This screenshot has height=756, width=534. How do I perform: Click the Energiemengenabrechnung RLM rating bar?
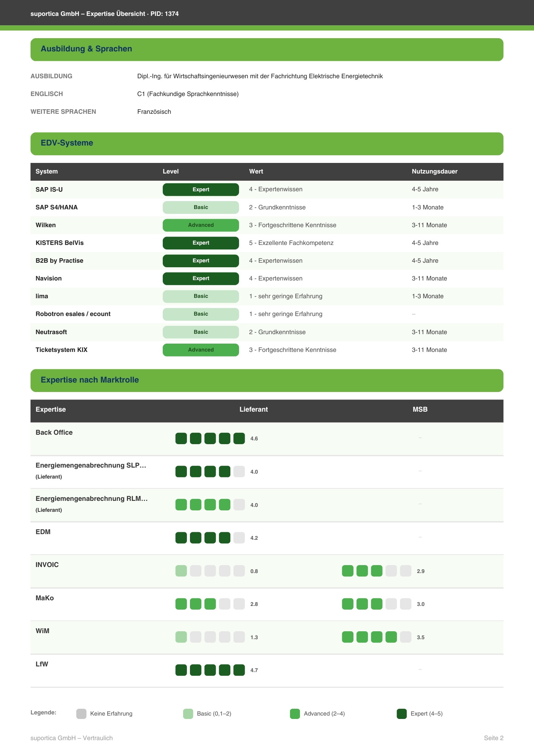210,505
